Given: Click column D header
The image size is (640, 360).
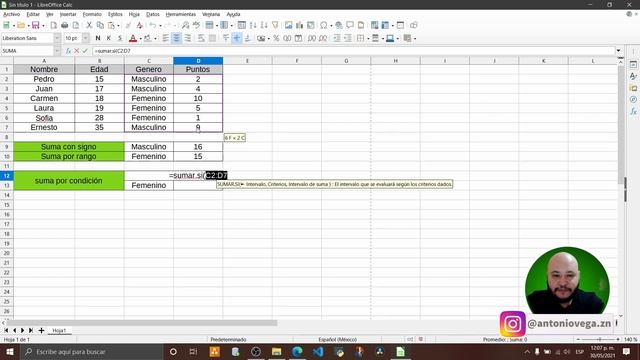Looking at the screenshot, I should (x=198, y=61).
